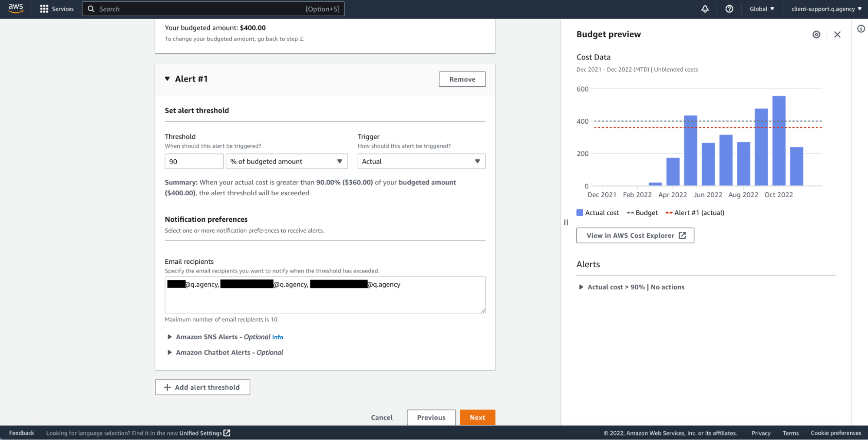The width and height of the screenshot is (868, 440).
Task: Click the 'Cost Data' label
Action: (593, 57)
